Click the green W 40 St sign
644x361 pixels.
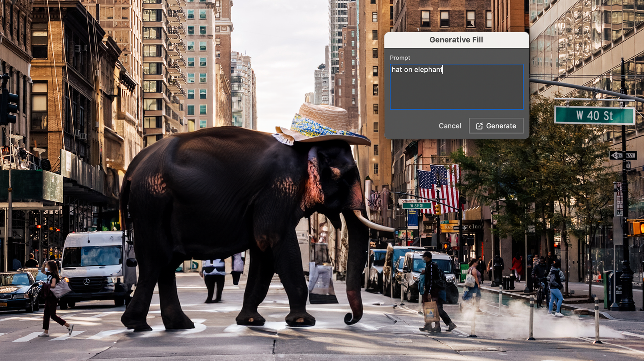(594, 116)
